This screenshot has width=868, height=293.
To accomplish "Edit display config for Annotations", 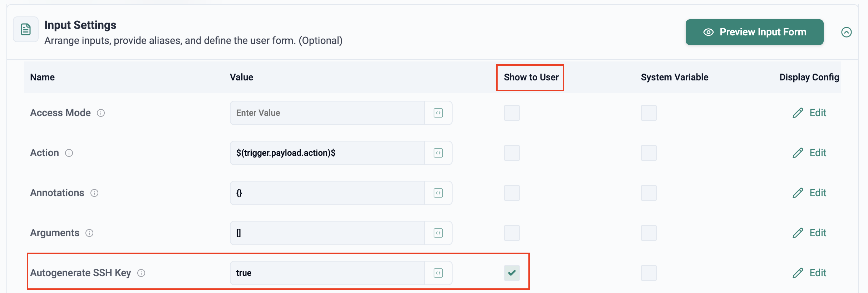I will 809,193.
